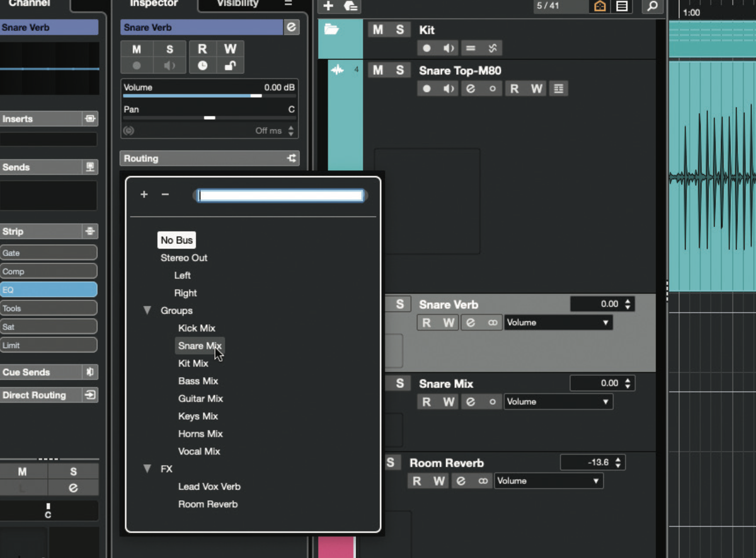Open the search magnifier in the top toolbar
Viewport: 756px width, 558px height.
click(653, 7)
